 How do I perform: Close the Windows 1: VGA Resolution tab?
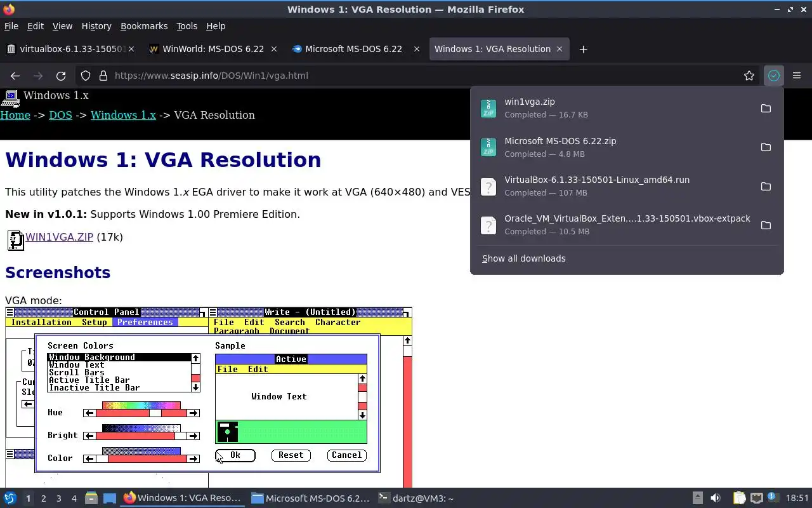[560, 49]
